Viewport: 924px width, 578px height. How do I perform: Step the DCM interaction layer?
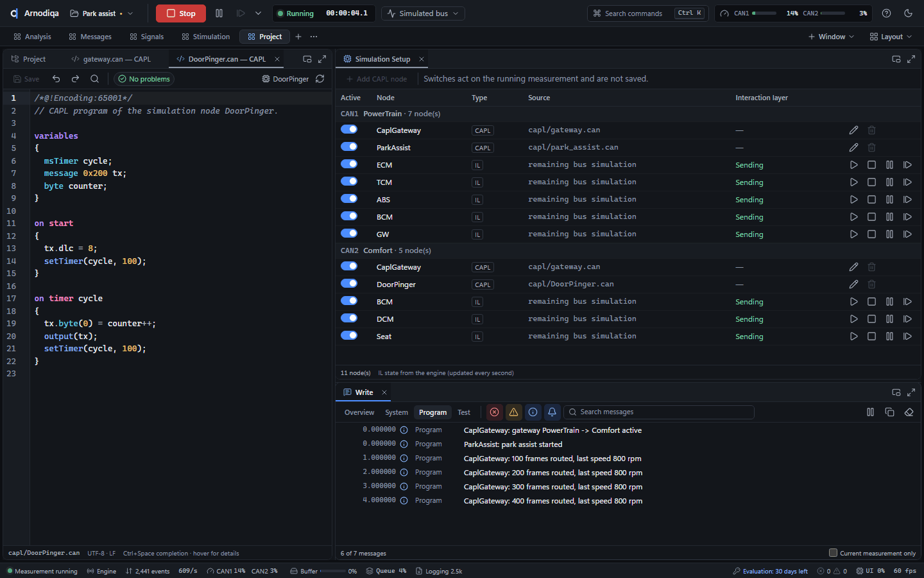tap(907, 319)
